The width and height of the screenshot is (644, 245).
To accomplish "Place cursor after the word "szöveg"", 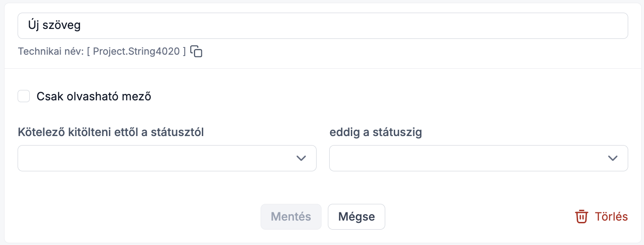I will pos(82,25).
